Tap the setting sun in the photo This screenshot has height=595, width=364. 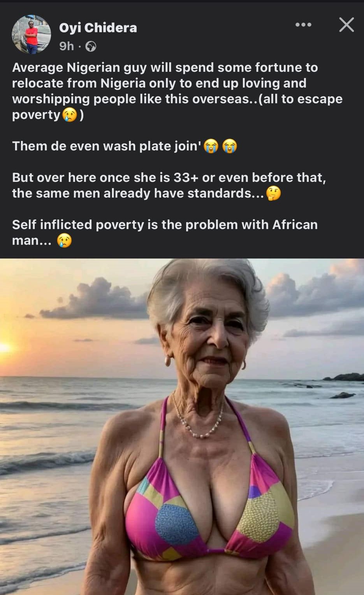tap(4, 347)
